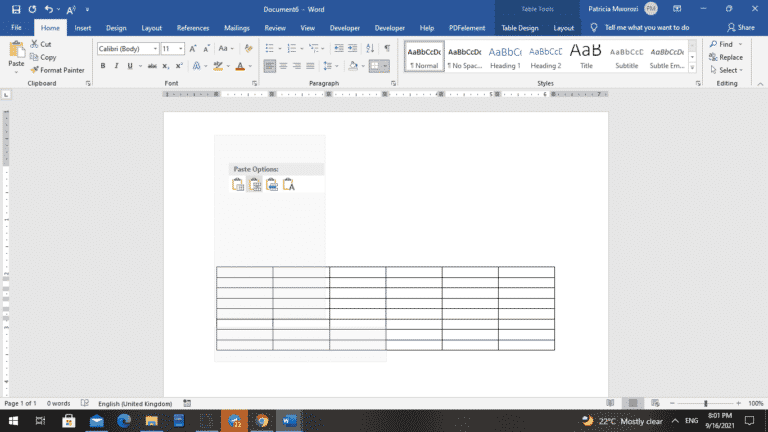This screenshot has height=432, width=768.
Task: Open File Explorer from the taskbar
Action: click(151, 421)
